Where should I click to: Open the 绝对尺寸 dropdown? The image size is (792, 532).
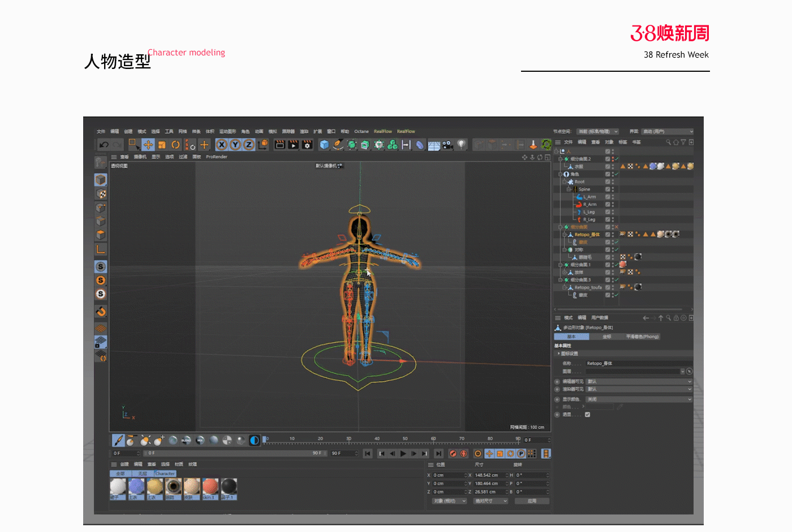(x=490, y=501)
